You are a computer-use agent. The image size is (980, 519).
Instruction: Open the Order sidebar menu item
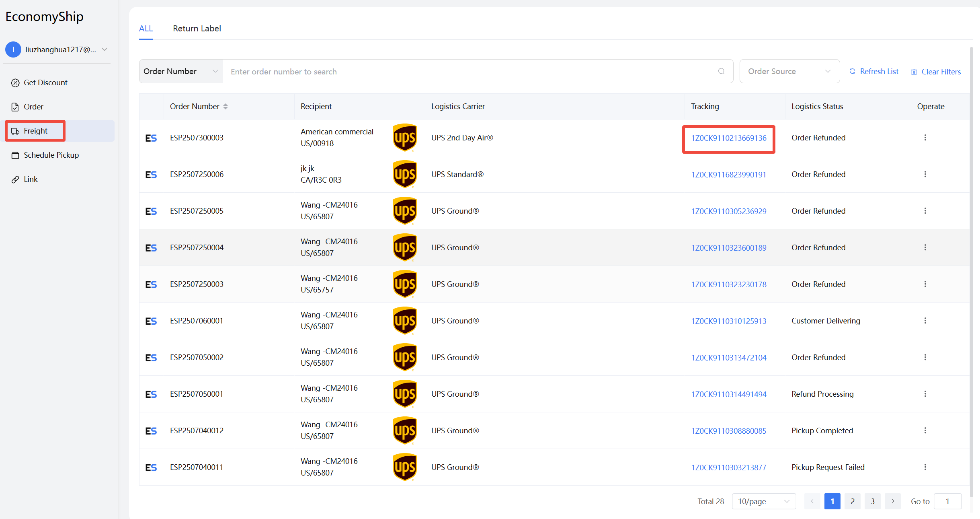tap(33, 107)
